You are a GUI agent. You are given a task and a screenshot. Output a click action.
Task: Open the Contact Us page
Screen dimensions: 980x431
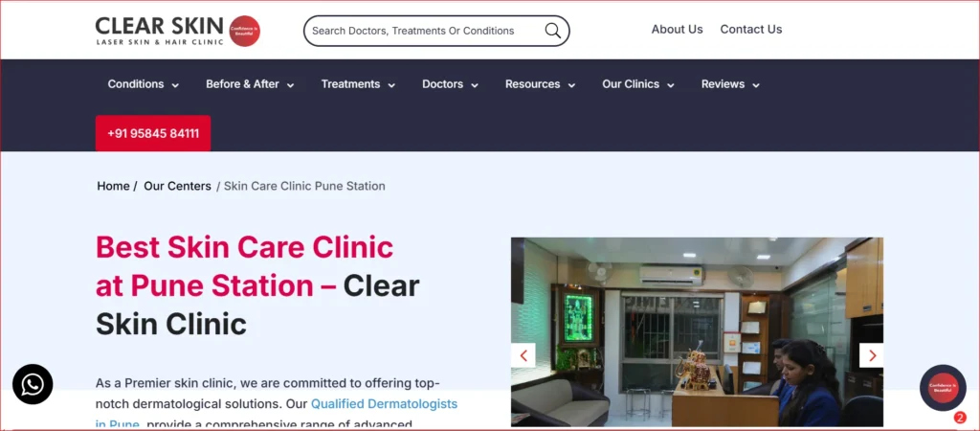pyautogui.click(x=750, y=30)
